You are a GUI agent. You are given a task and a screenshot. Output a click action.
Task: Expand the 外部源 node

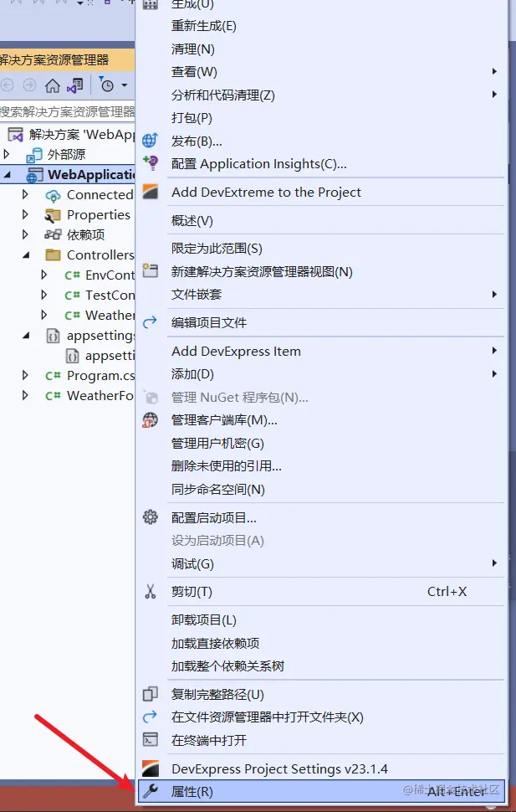[x=6, y=154]
